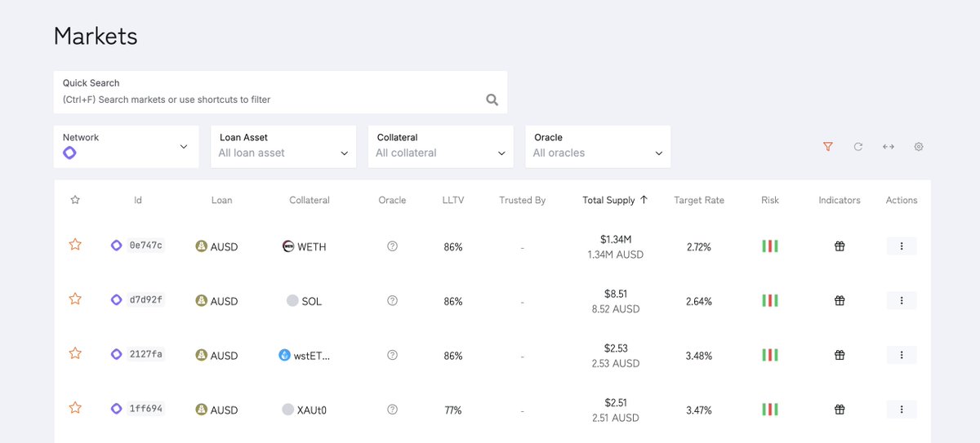Click risk bars icon in d7d92f row
980x443 pixels.
coord(770,301)
